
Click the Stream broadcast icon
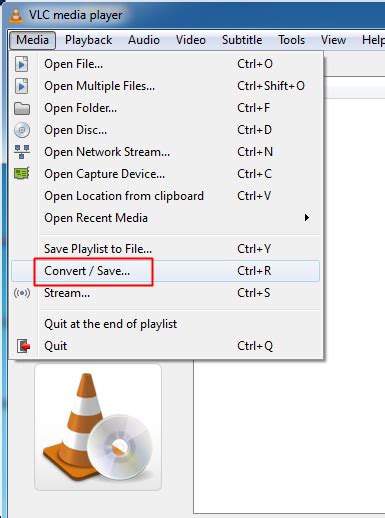click(22, 293)
